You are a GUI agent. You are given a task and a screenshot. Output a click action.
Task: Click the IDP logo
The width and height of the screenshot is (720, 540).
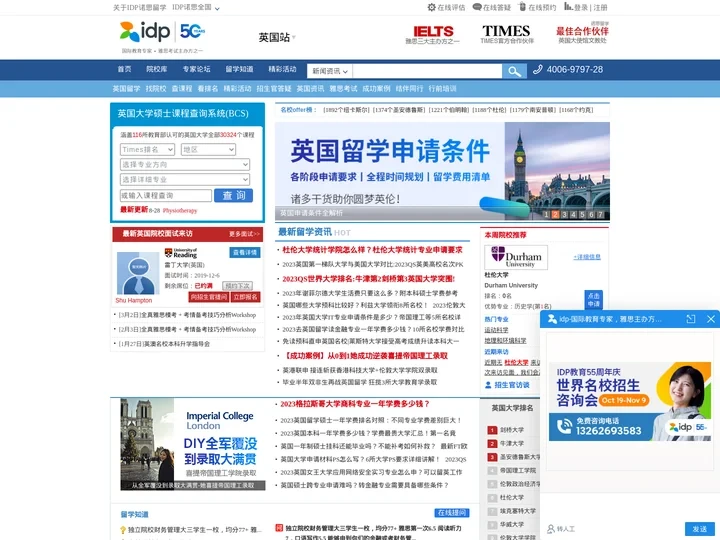coord(145,31)
